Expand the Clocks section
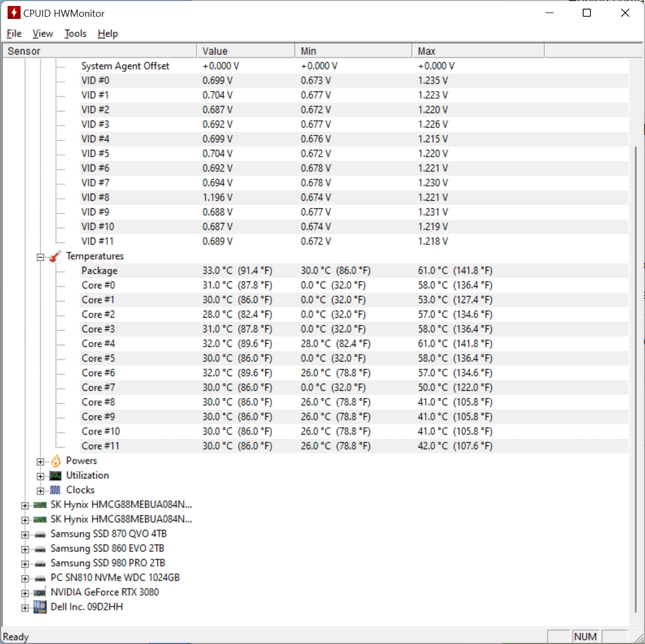The width and height of the screenshot is (645, 644). point(40,491)
